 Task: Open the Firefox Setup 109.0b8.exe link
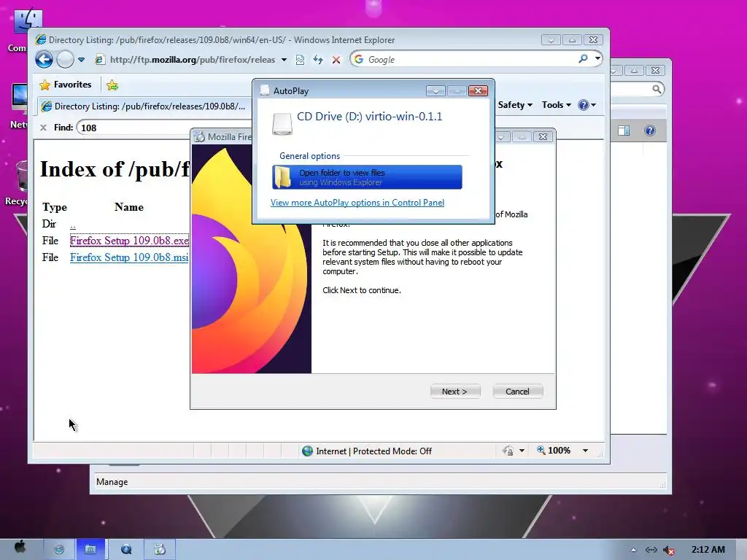129,241
